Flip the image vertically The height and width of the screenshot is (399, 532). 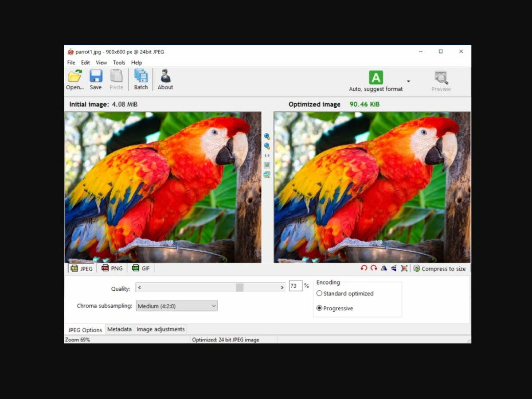click(x=393, y=268)
